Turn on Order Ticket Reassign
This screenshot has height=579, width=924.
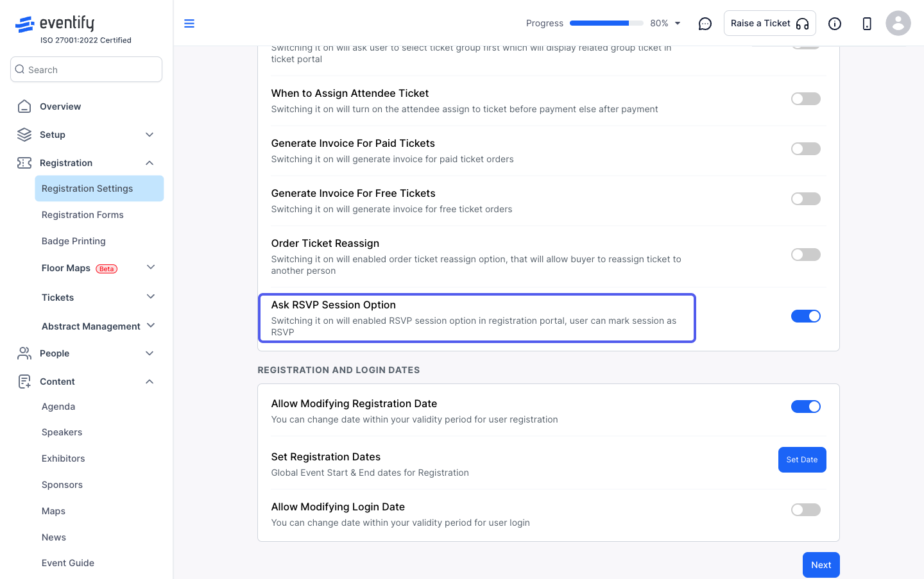pyautogui.click(x=806, y=255)
